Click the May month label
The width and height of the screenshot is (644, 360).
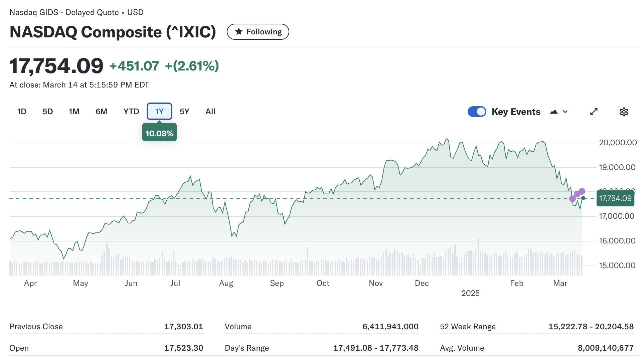tap(80, 283)
